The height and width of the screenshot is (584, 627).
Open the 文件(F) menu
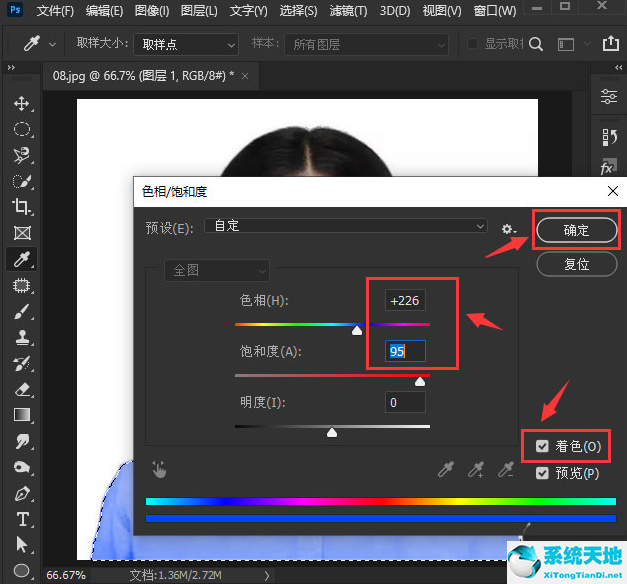coord(55,11)
